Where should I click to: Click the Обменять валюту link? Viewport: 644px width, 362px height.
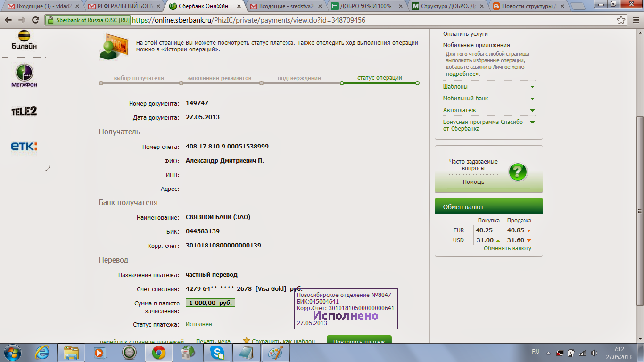point(507,248)
